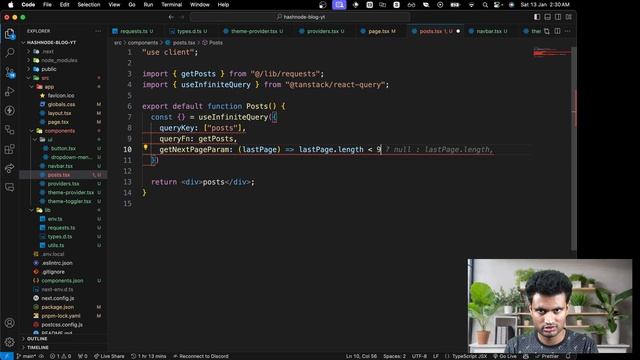The image size is (640, 360).
Task: Collapse the app folder
Action: [x=49, y=87]
